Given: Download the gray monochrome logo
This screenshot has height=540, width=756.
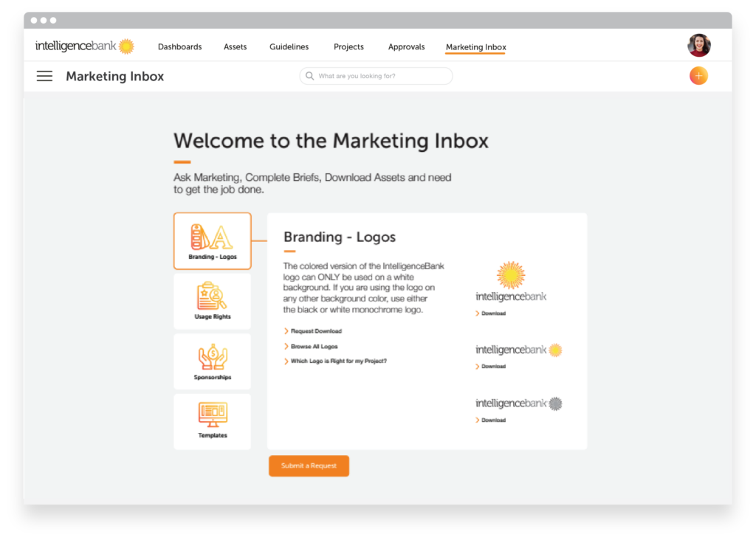Looking at the screenshot, I should (490, 420).
